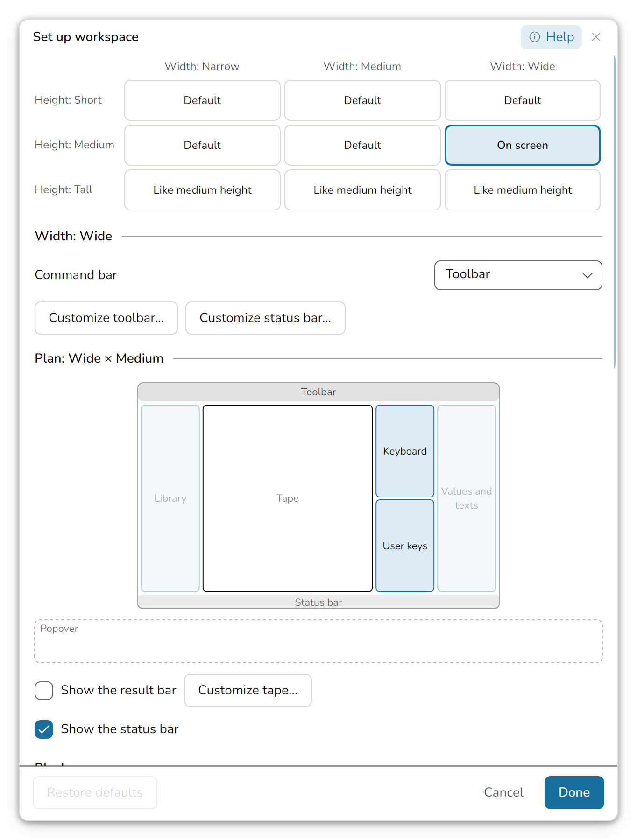Viewport: 637px width, 840px height.
Task: Confirm changes with the Done button
Action: [x=574, y=792]
